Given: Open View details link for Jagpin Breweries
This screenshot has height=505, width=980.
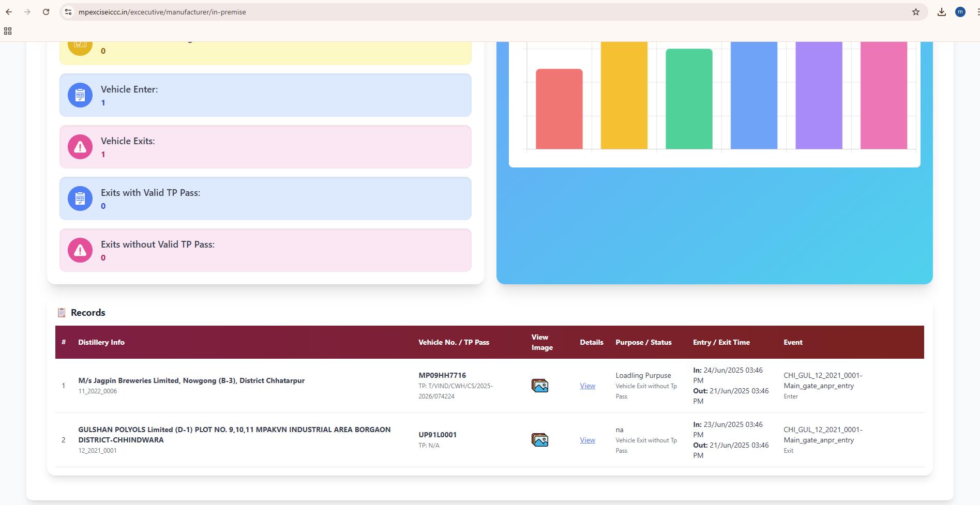Looking at the screenshot, I should pyautogui.click(x=587, y=386).
